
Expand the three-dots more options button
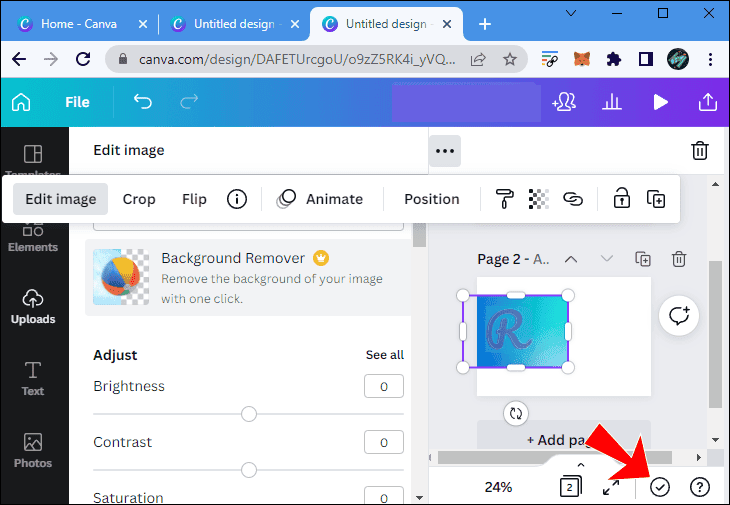pyautogui.click(x=445, y=151)
